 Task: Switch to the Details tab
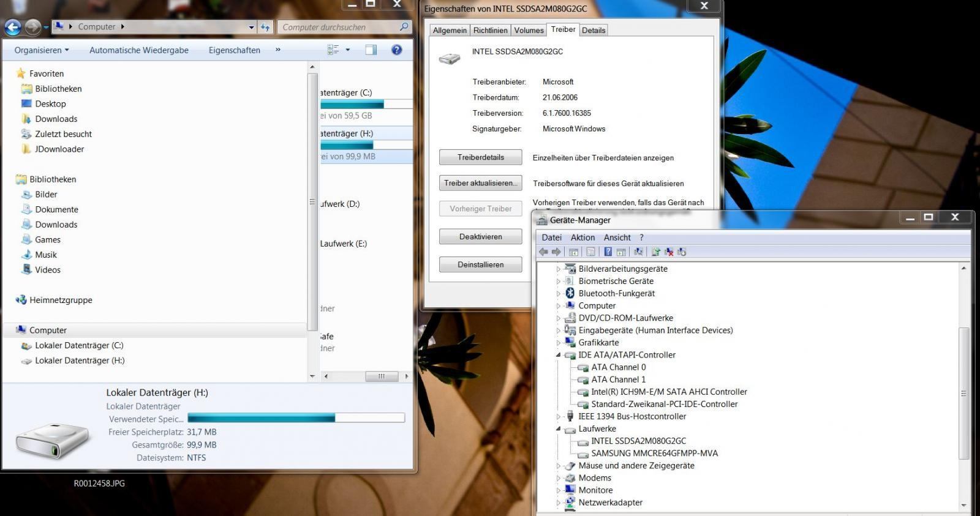point(593,30)
